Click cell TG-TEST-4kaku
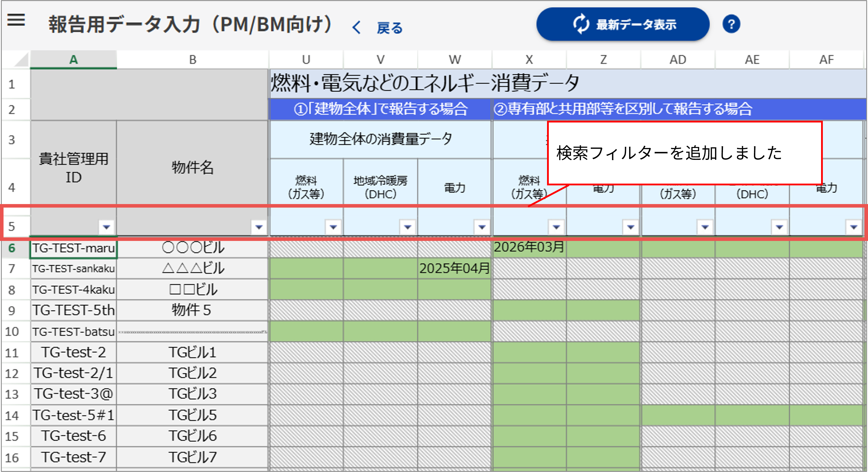 click(x=73, y=290)
